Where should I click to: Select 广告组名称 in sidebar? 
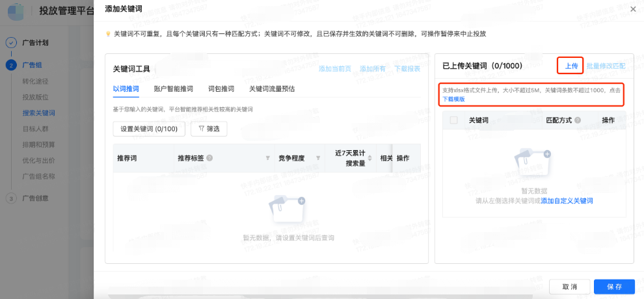click(x=38, y=177)
